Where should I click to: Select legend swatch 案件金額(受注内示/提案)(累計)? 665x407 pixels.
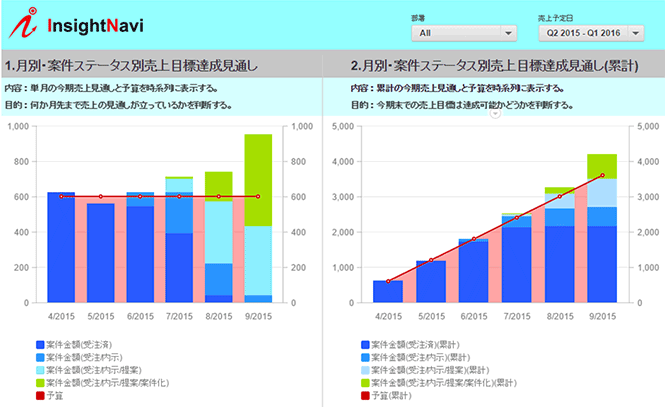click(x=365, y=370)
